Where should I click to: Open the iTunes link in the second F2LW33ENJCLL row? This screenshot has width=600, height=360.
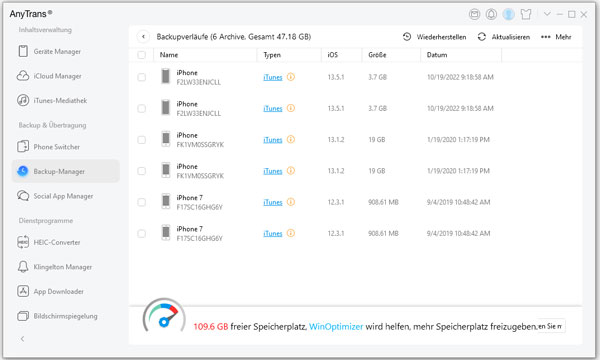273,109
